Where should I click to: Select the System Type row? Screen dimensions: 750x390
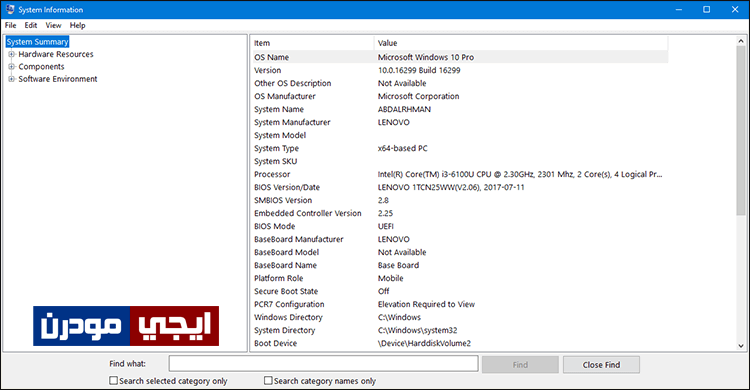460,148
